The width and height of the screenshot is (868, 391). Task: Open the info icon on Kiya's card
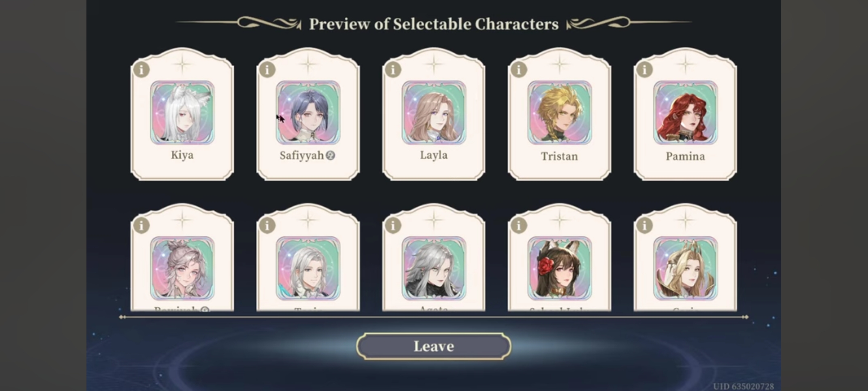pyautogui.click(x=141, y=70)
